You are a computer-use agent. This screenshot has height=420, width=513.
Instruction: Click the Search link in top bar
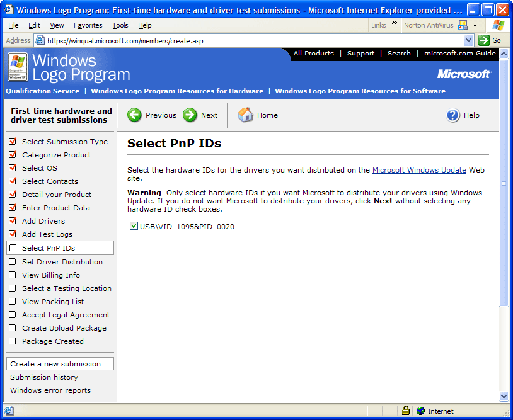(399, 53)
